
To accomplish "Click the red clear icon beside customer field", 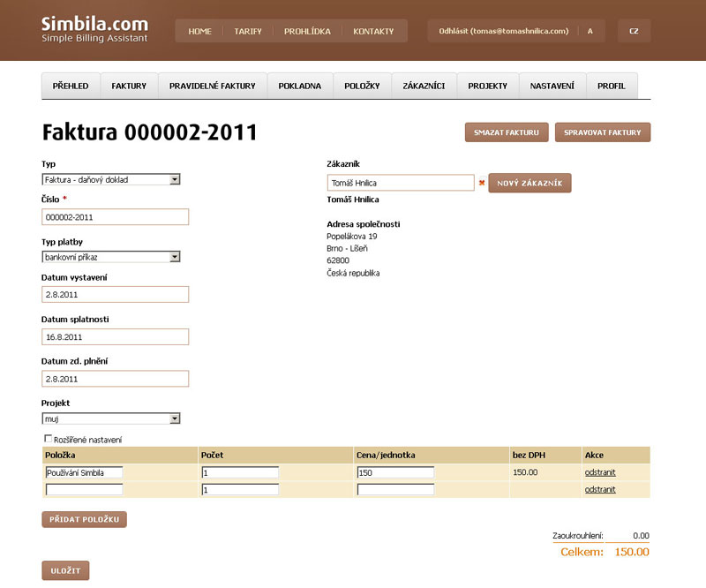I will [x=481, y=183].
